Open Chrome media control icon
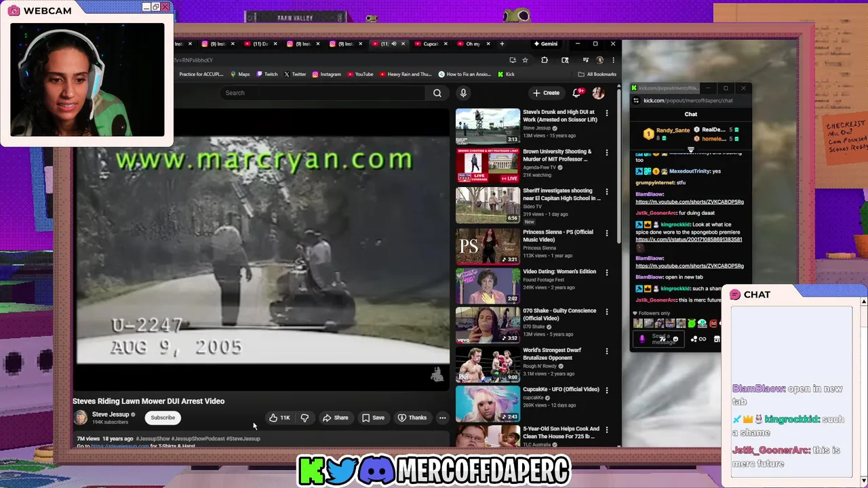Screen dimensions: 868x488 585,60
